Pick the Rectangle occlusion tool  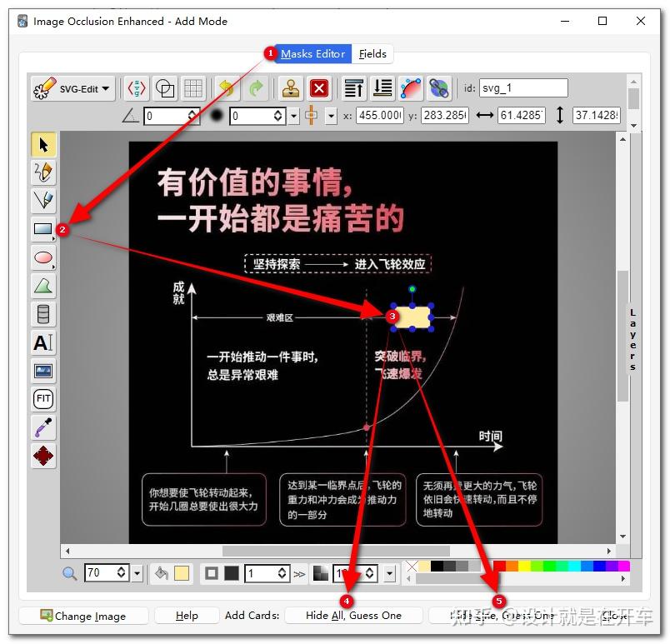pyautogui.click(x=42, y=228)
